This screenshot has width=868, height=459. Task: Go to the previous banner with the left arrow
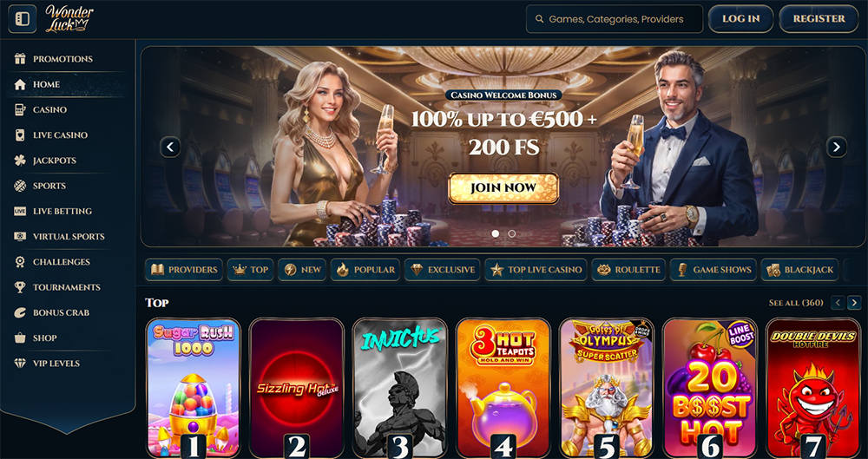(170, 148)
